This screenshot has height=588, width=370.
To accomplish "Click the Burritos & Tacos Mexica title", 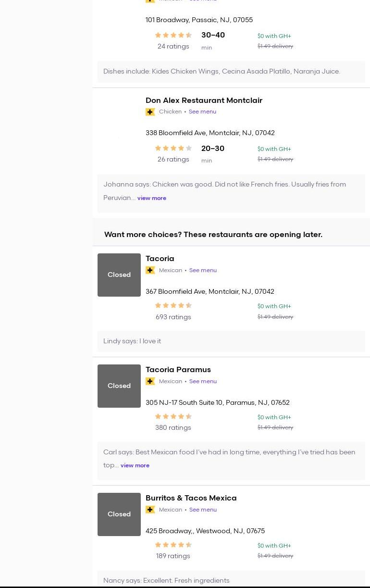I will click(x=191, y=498).
